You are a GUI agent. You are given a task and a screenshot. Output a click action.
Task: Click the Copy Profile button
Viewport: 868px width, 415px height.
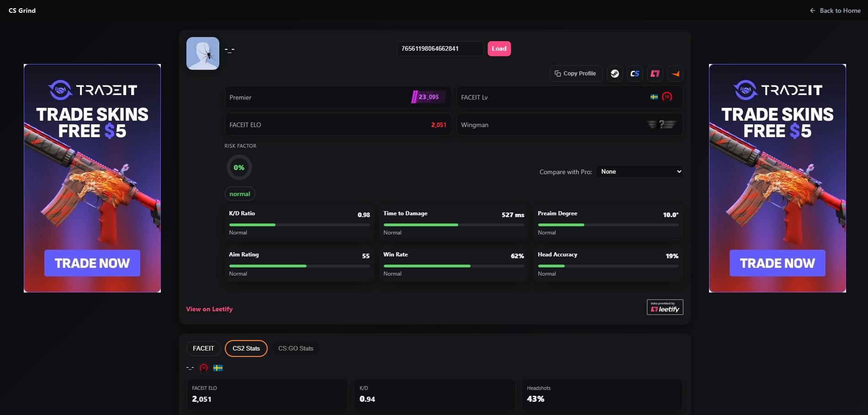[576, 74]
